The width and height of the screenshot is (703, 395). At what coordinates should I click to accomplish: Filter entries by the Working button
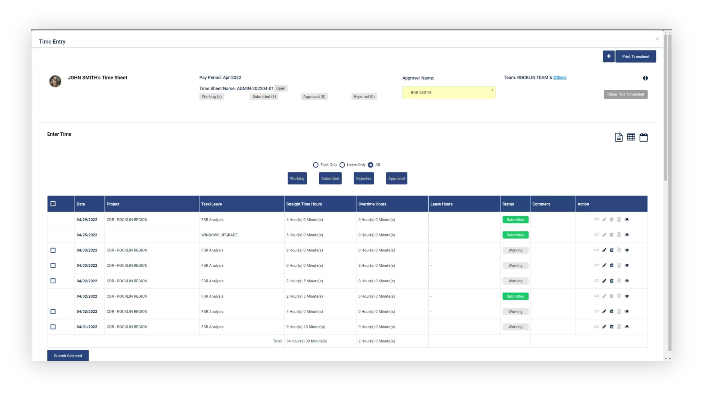297,178
